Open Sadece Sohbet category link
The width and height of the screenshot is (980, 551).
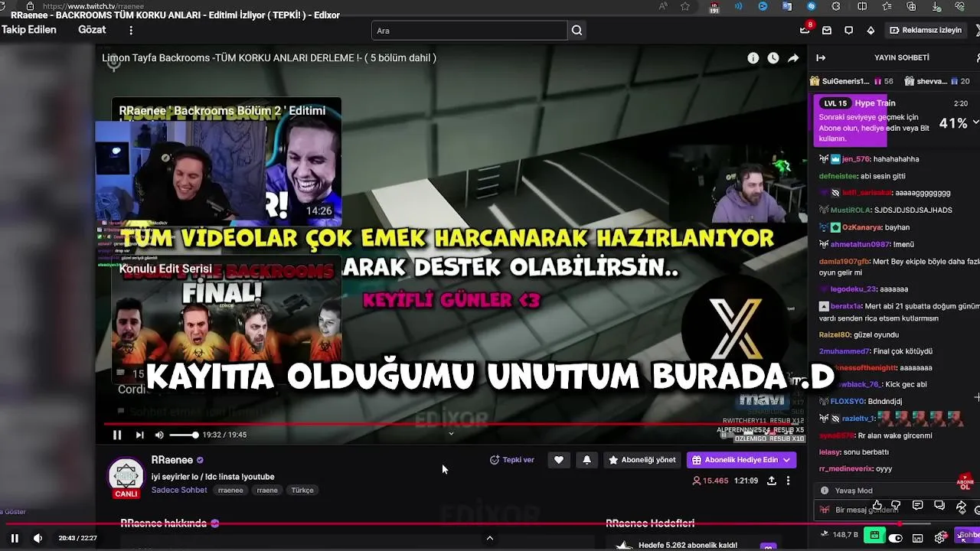[x=179, y=490]
